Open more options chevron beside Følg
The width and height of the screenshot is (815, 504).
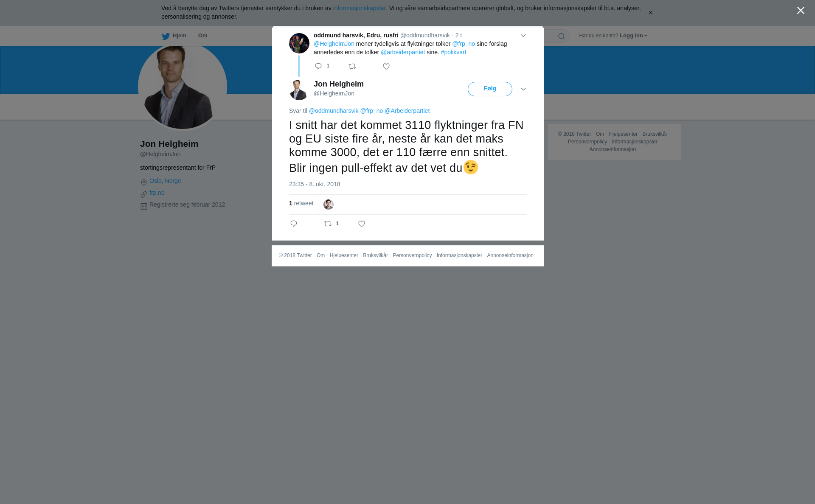523,89
